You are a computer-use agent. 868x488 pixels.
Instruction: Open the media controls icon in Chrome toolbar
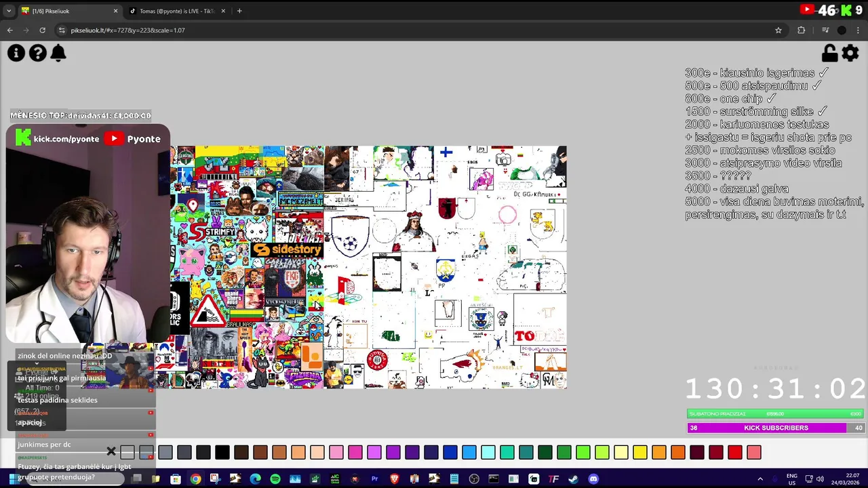[825, 30]
